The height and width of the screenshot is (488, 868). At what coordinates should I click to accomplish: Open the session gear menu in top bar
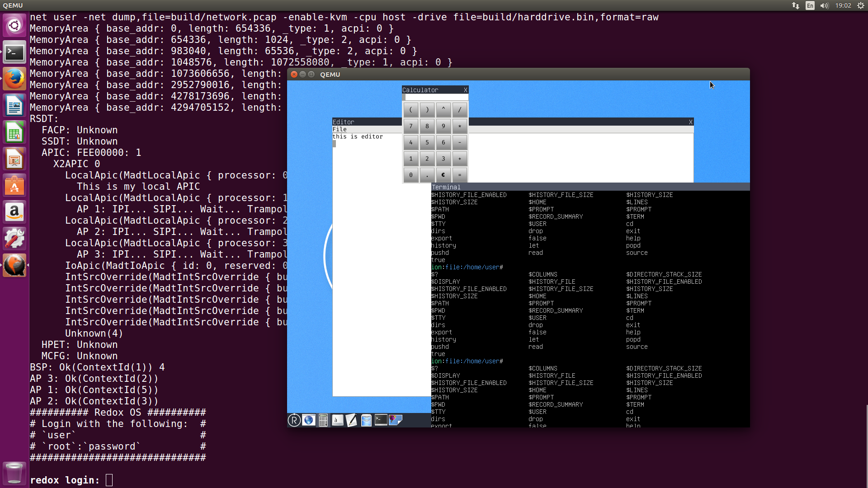[861, 5]
